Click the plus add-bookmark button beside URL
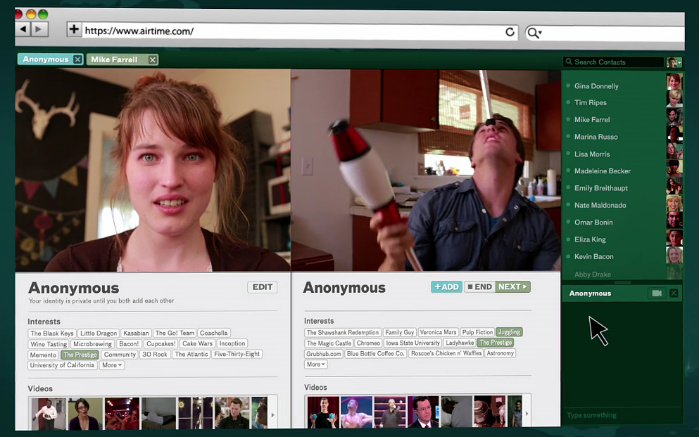Screen dimensions: 699x437 coord(74,31)
